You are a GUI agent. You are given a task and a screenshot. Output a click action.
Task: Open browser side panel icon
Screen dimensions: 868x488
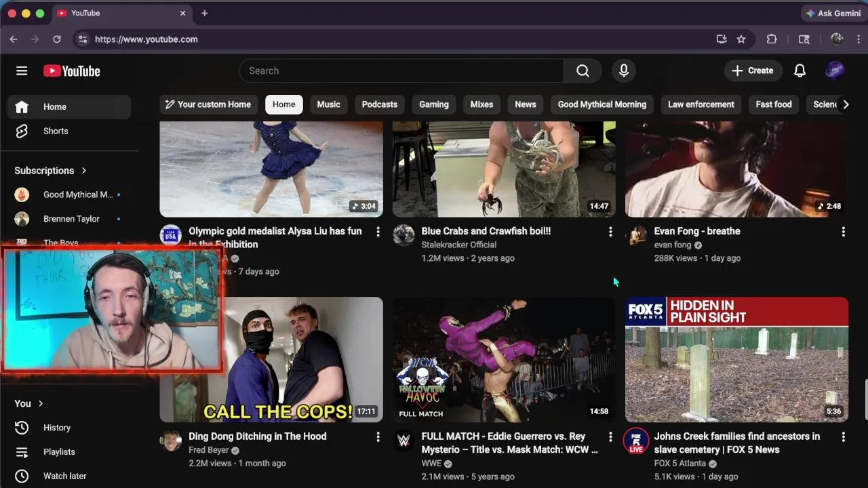coord(804,39)
